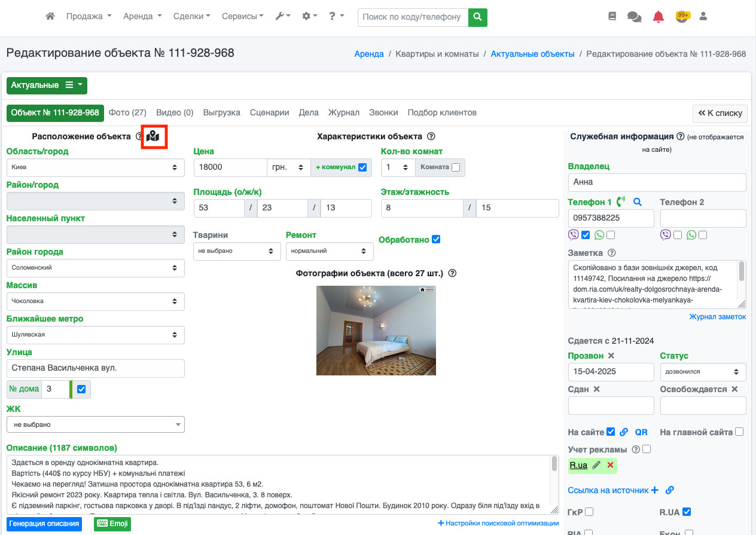Image resolution: width=756 pixels, height=535 pixels.
Task: Open the chat messages icon
Action: [x=634, y=17]
